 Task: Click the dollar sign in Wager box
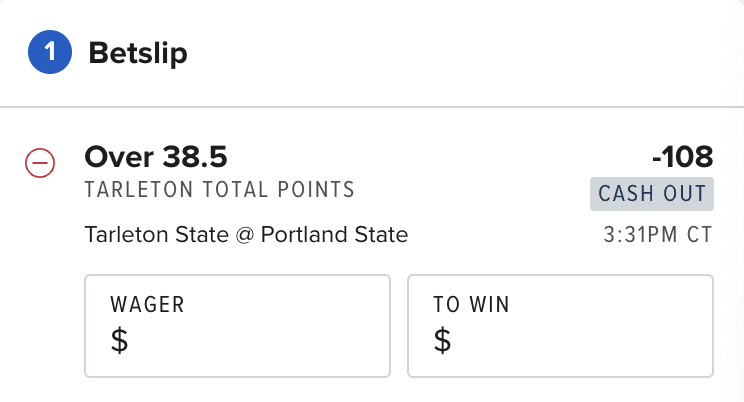click(x=119, y=340)
